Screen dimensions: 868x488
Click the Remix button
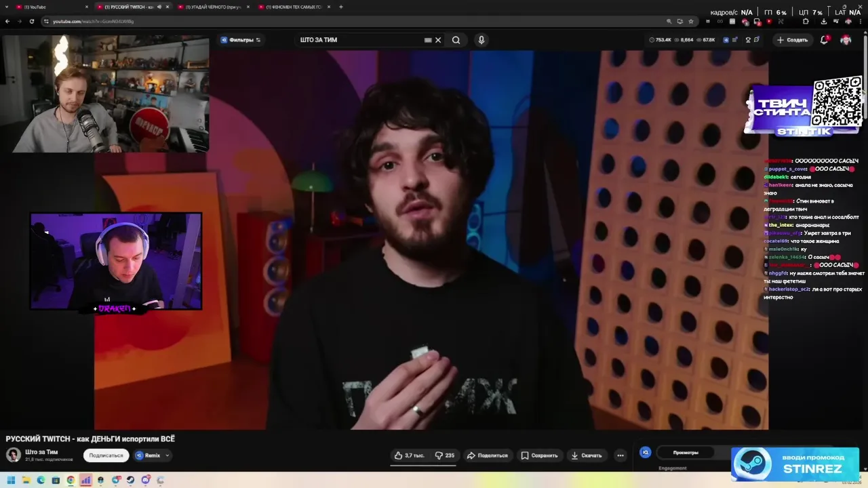pos(148,455)
